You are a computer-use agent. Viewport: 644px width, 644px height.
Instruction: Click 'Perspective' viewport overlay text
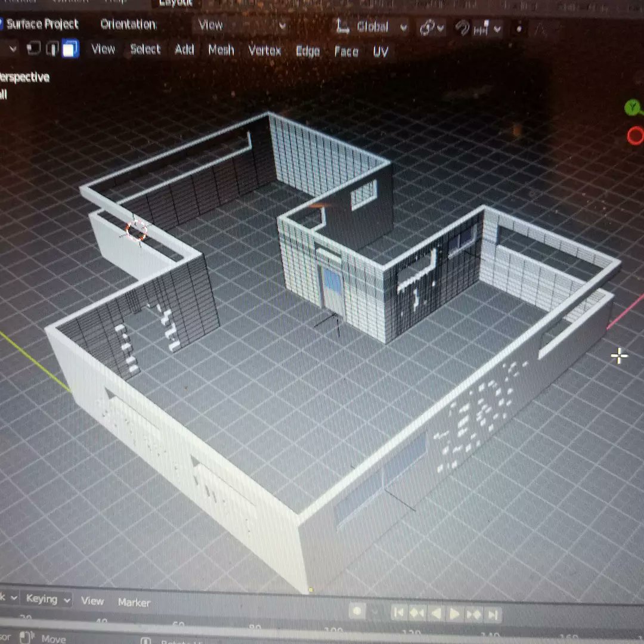pyautogui.click(x=24, y=77)
